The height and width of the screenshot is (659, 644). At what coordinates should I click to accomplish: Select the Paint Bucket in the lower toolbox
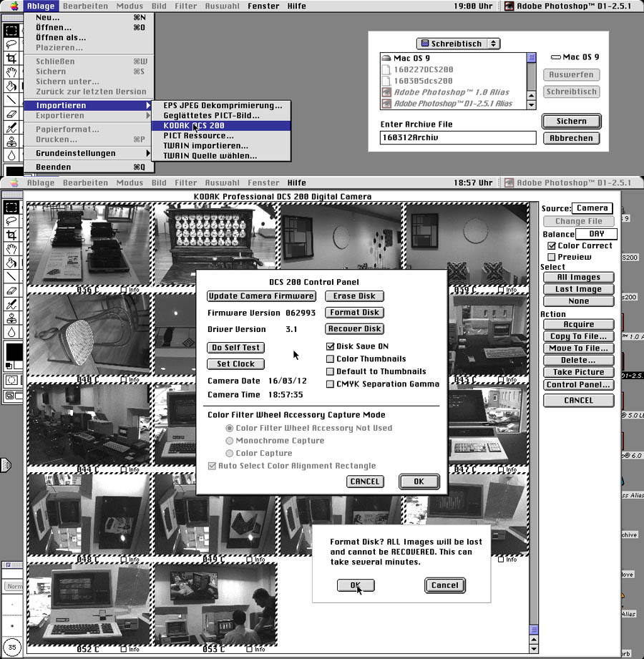tap(11, 263)
